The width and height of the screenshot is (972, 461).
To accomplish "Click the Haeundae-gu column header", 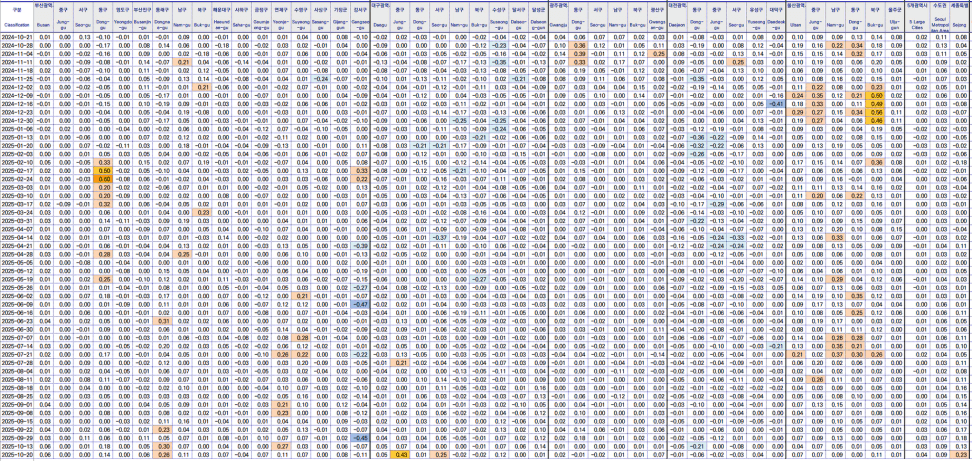I will 222,20.
